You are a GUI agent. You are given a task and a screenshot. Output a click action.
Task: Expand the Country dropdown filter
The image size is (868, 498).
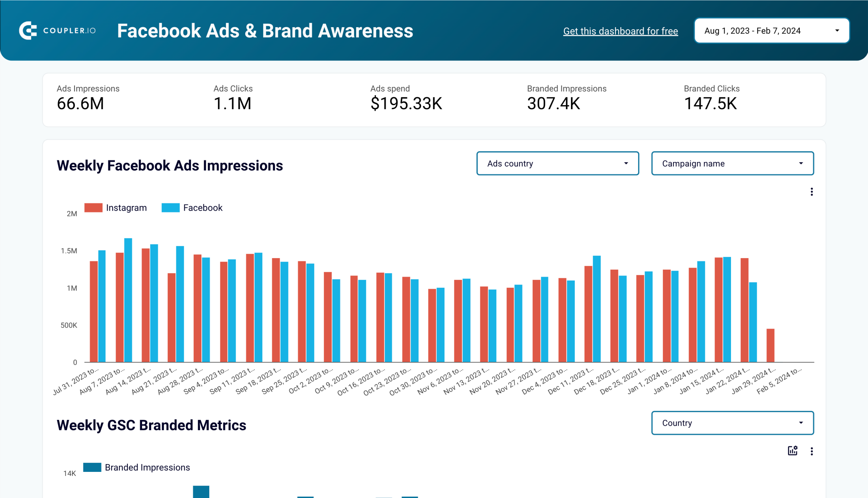tap(732, 423)
